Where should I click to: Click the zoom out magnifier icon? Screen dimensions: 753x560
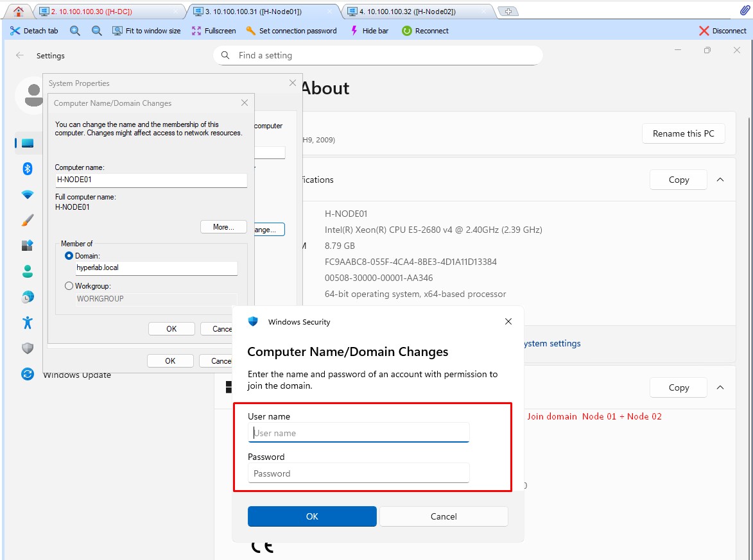(x=96, y=31)
